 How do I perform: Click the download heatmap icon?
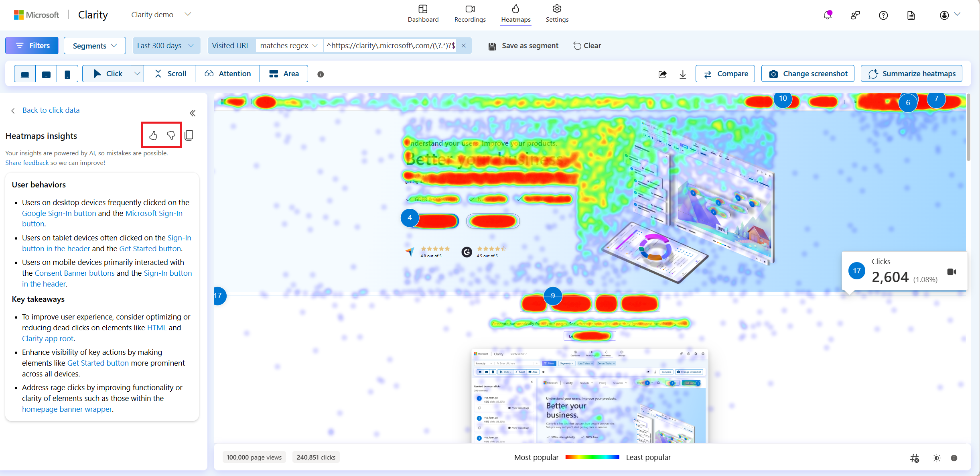coord(683,74)
